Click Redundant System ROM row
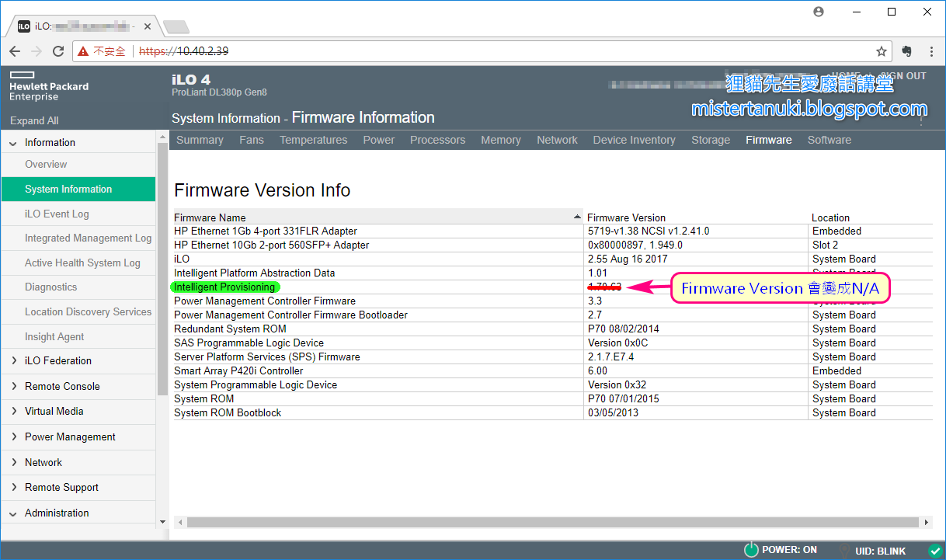 coord(553,329)
